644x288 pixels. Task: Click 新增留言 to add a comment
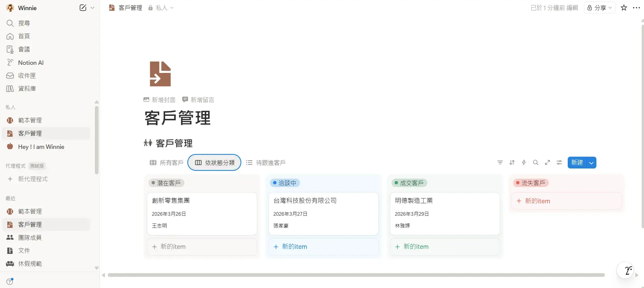(198, 100)
